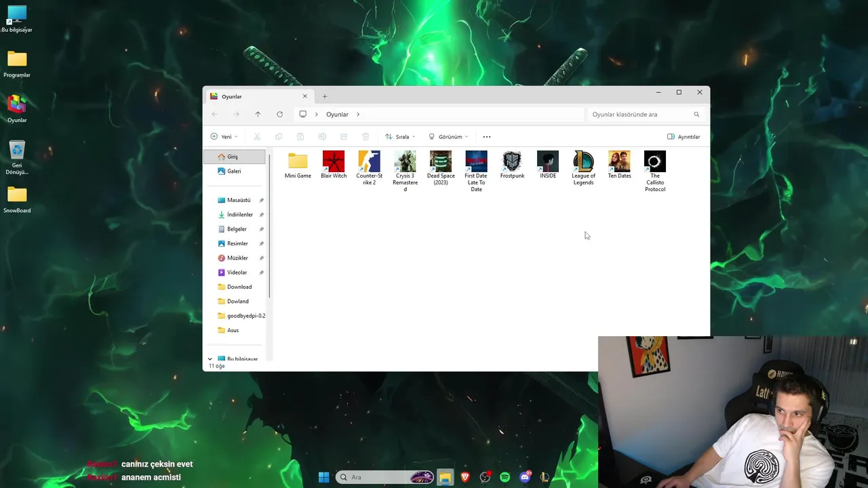Open goodbyedpi-0.2 folder in sidebar
This screenshot has width=868, height=488.
pos(235,315)
